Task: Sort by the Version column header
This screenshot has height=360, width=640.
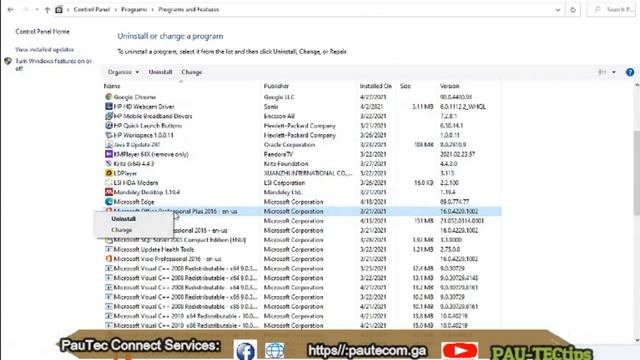Action: point(449,86)
